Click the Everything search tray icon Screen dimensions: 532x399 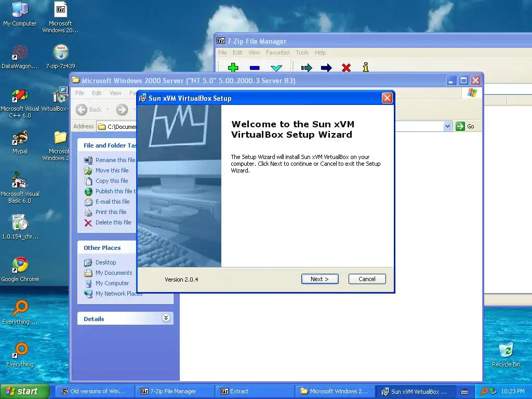(484, 391)
